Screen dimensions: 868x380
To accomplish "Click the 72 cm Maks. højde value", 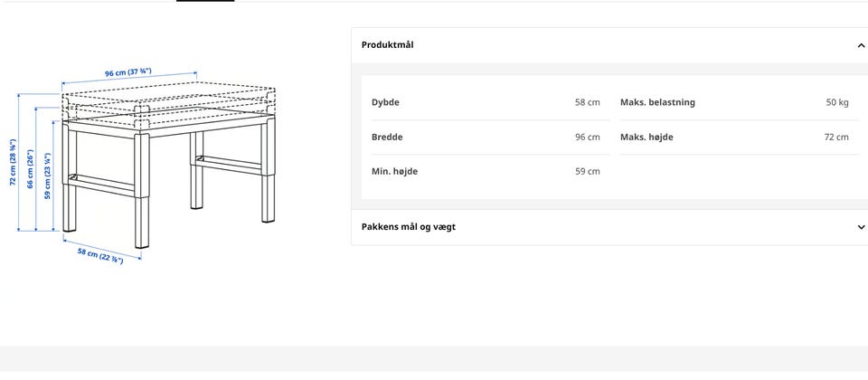I will (x=835, y=137).
